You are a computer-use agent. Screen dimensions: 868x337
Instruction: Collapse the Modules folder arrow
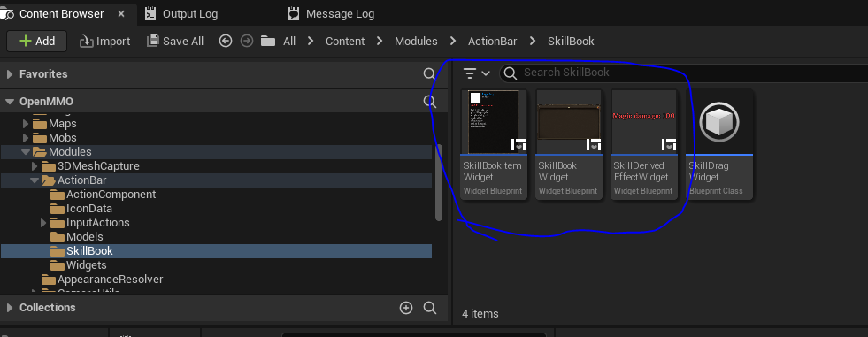[26, 151]
